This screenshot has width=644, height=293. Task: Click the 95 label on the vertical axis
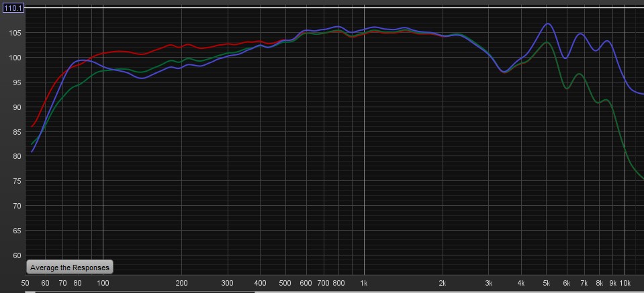tap(16, 82)
